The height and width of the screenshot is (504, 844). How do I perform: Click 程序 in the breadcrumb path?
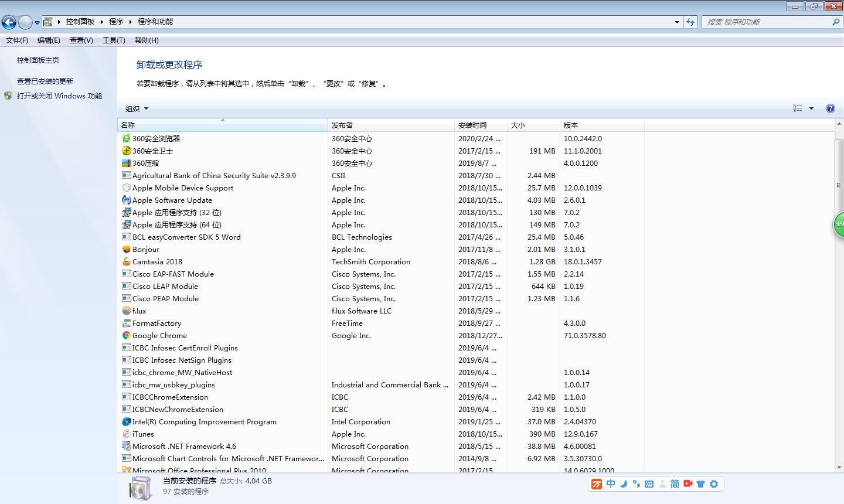116,22
